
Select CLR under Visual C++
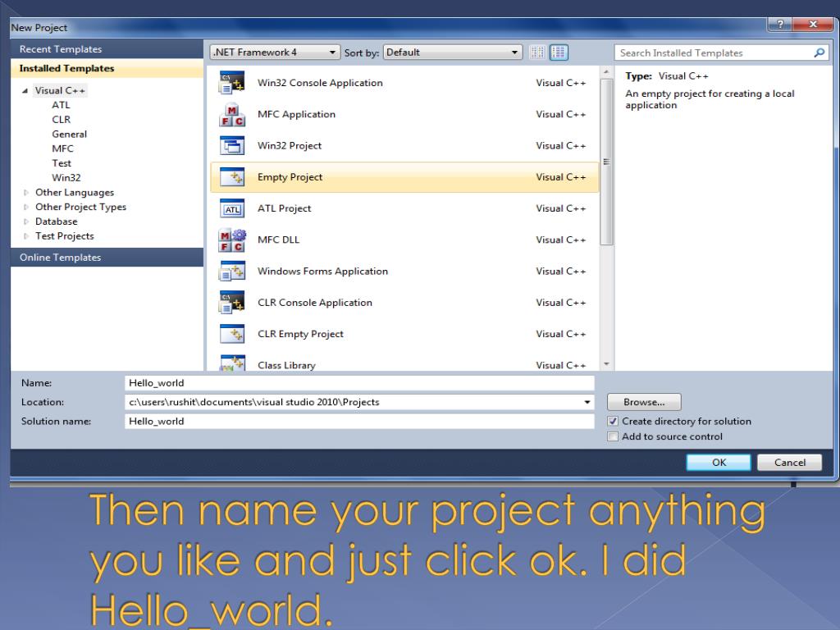(x=61, y=120)
